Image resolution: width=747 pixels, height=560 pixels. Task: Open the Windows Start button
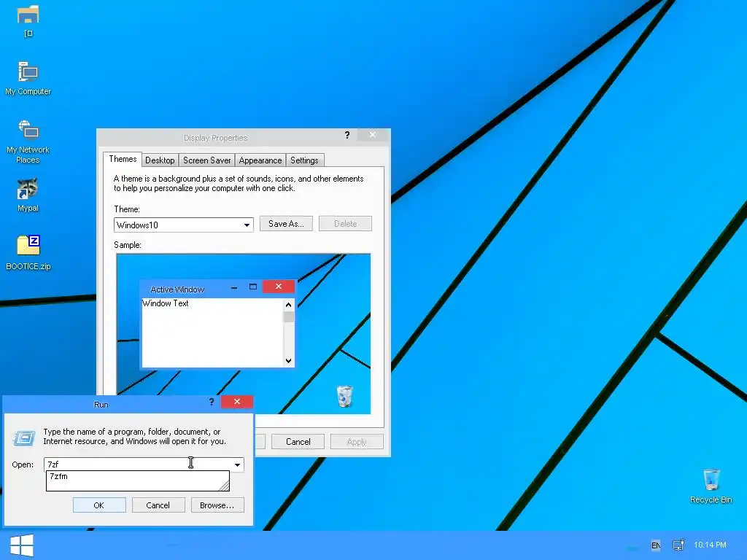pyautogui.click(x=22, y=545)
